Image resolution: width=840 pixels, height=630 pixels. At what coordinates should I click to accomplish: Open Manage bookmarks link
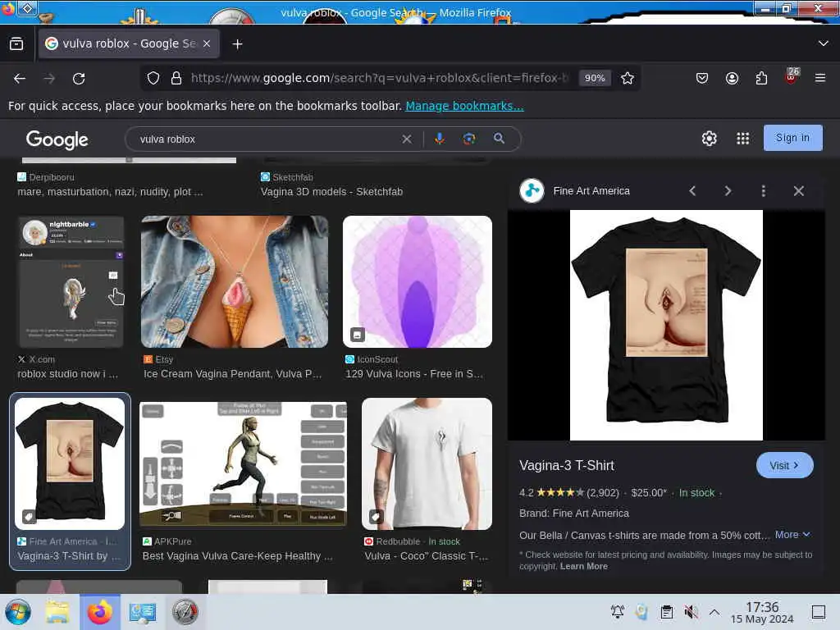click(x=464, y=106)
